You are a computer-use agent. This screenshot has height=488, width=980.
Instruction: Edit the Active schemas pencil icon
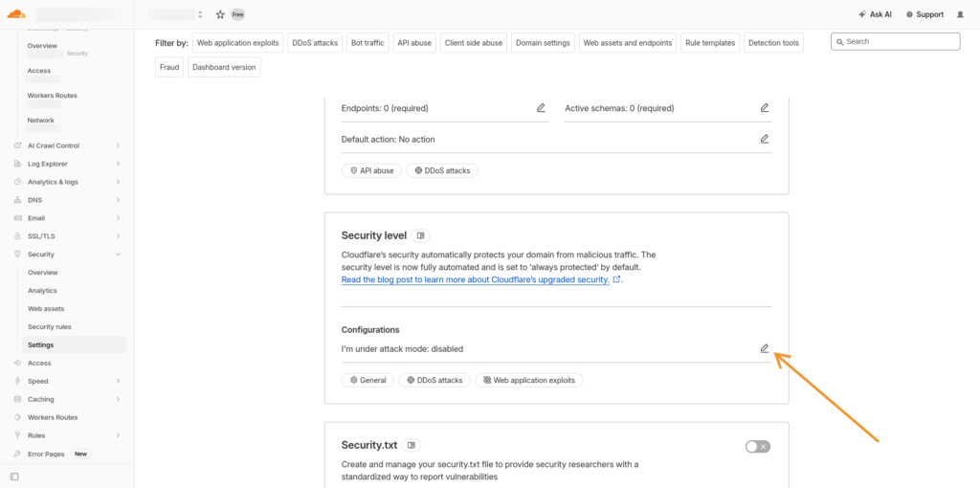(x=764, y=108)
